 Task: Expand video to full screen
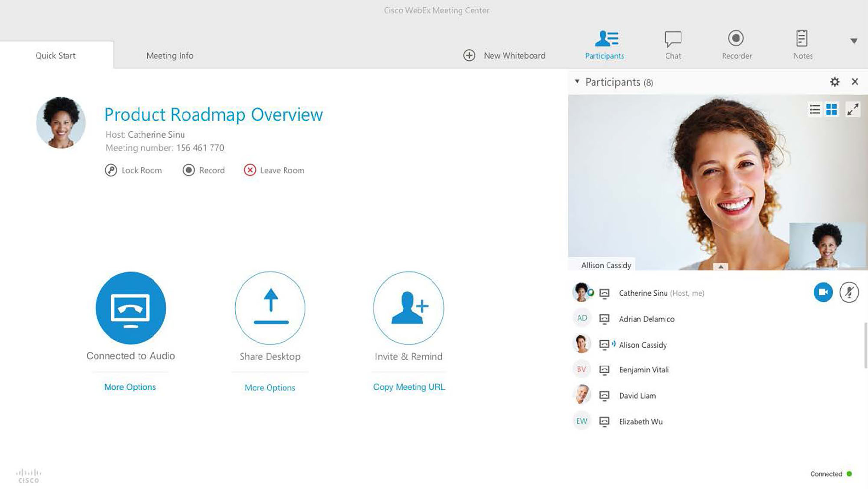[853, 109]
